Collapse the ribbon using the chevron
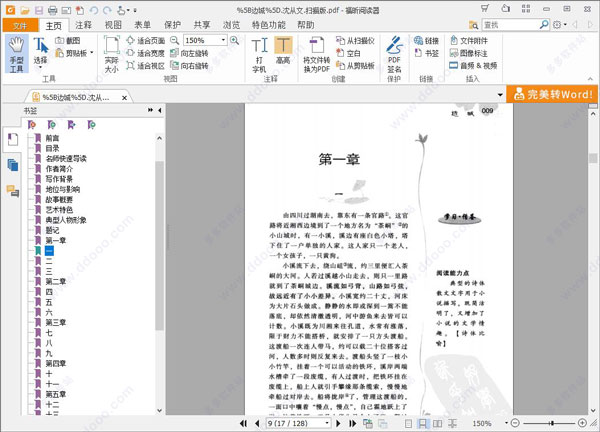Viewport: 600px width, 432px height. (590, 79)
